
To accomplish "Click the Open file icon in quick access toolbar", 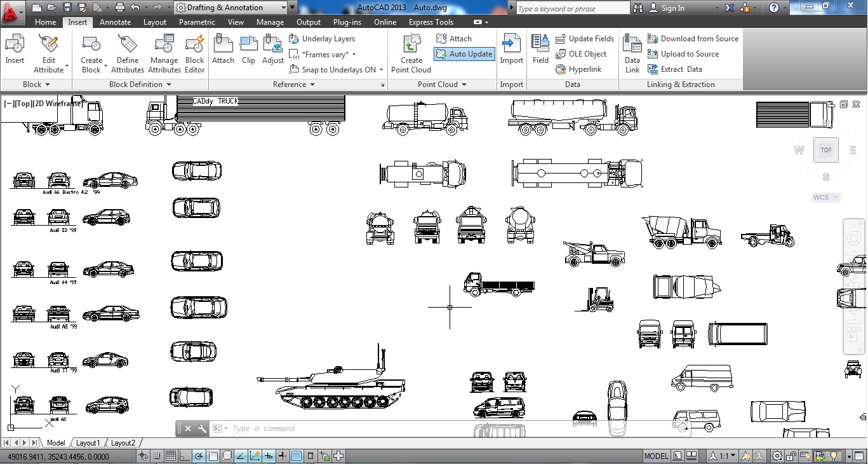I will coord(53,8).
